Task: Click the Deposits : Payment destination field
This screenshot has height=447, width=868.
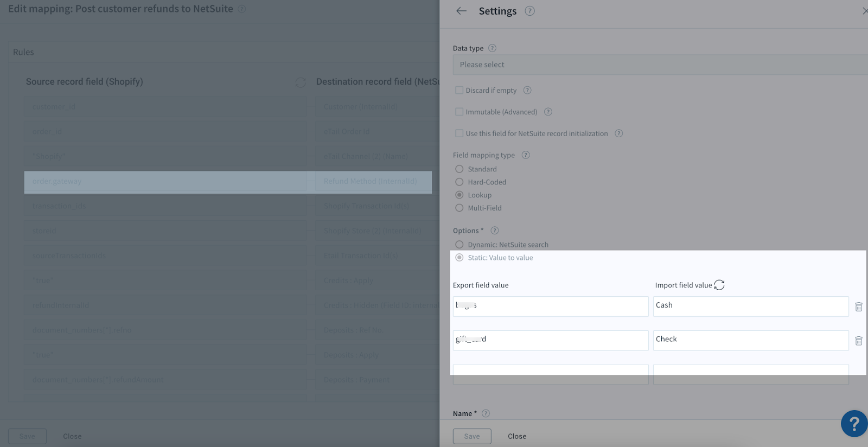Action: [378, 380]
